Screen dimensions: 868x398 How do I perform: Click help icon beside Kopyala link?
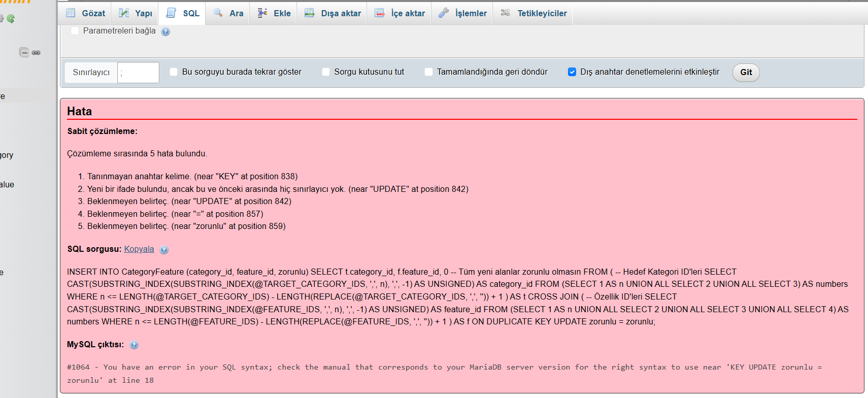(x=164, y=250)
